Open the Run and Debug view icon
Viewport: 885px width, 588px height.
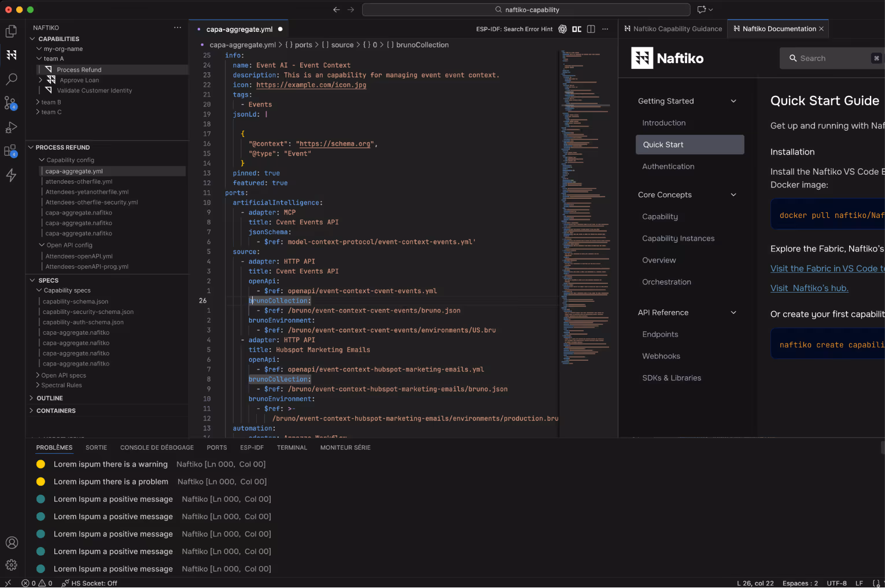(x=11, y=127)
